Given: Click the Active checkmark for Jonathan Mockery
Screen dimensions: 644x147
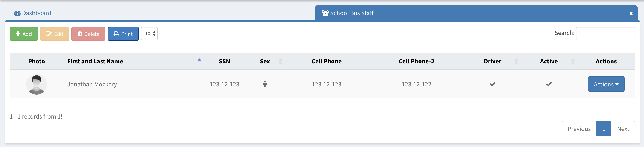Looking at the screenshot, I should click(549, 84).
